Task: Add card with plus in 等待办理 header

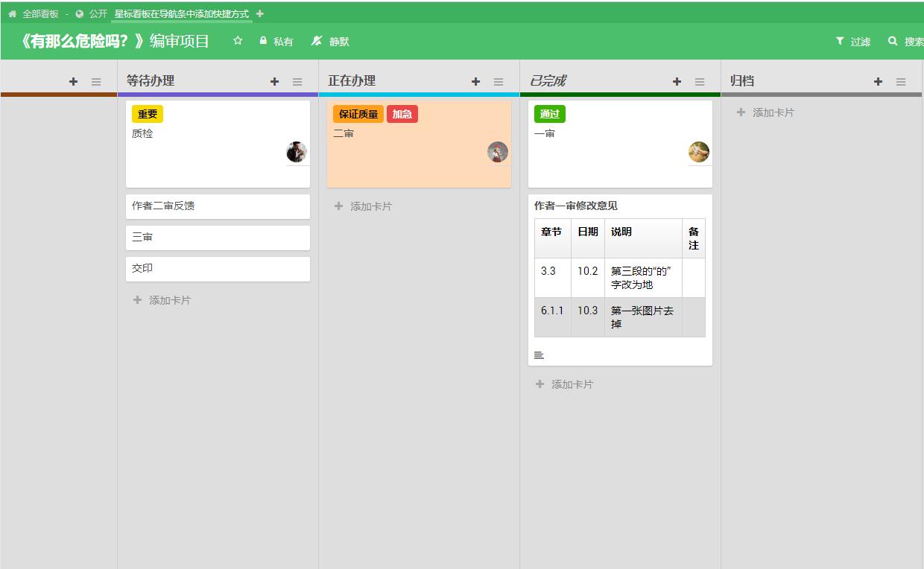Action: tap(274, 82)
